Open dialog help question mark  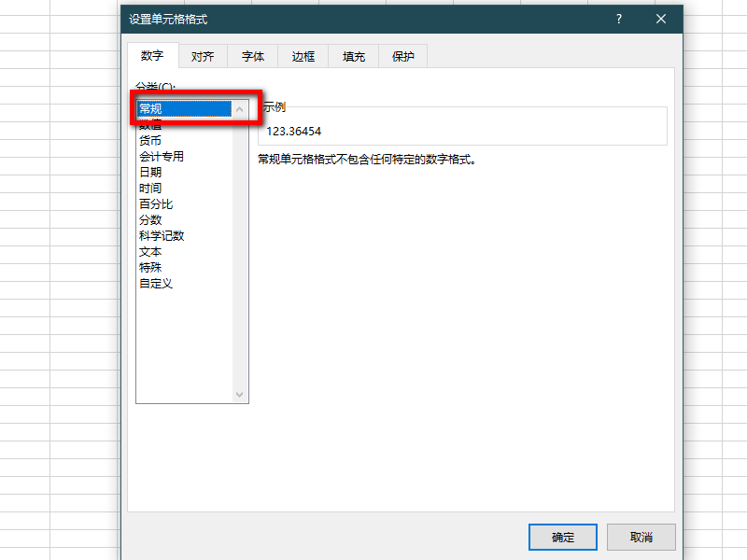(619, 19)
